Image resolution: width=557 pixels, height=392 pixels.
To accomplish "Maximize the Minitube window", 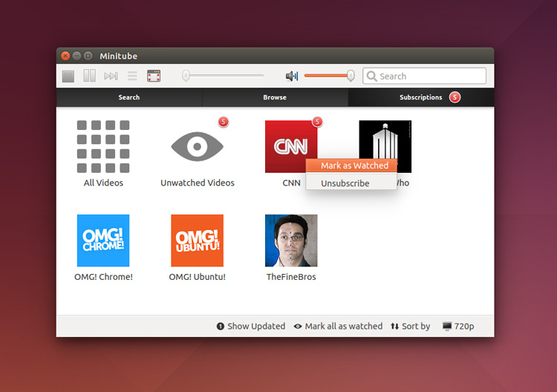I will (x=88, y=56).
